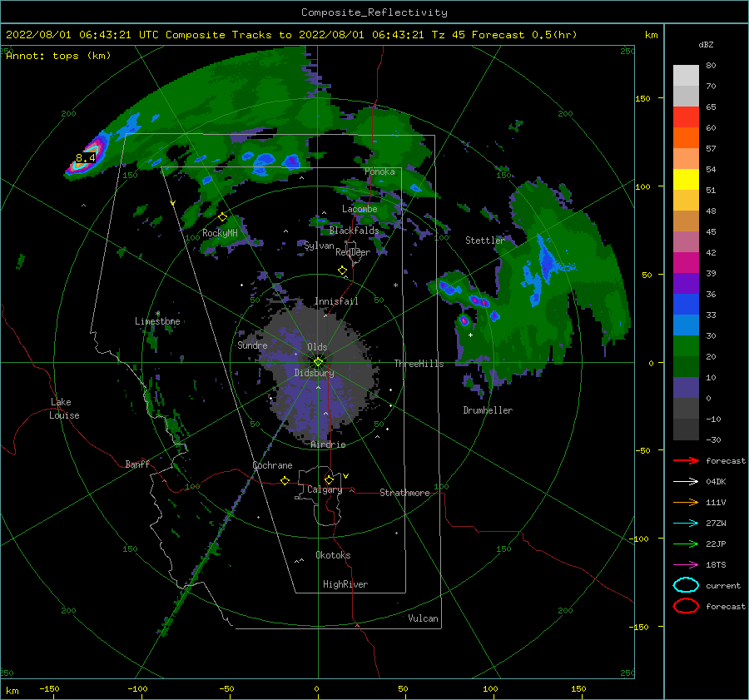Viewport: 749px width, 700px height.
Task: Click the Strathmore label
Action: tap(404, 493)
